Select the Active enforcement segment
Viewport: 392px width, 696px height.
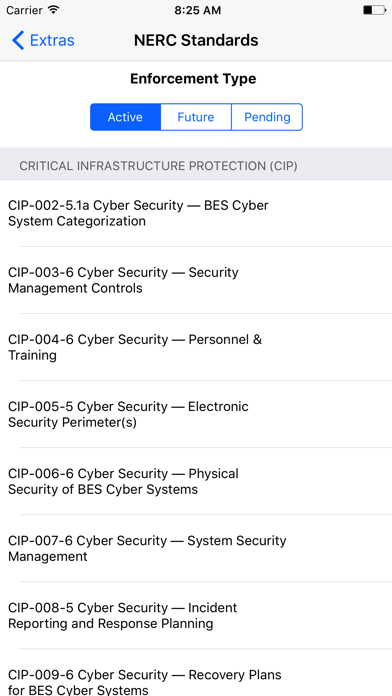125,117
